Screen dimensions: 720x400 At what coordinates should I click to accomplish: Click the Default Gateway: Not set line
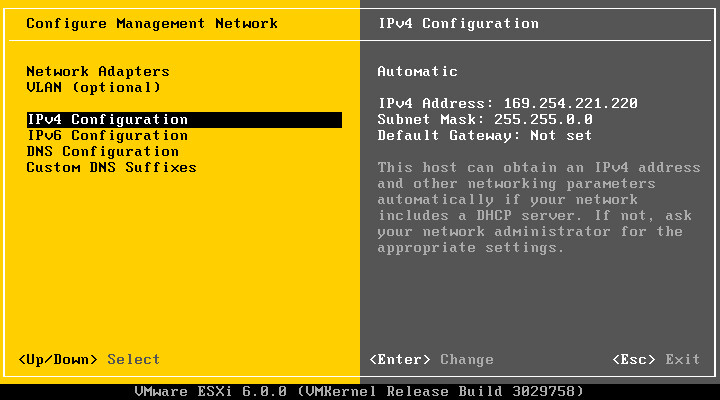click(484, 135)
